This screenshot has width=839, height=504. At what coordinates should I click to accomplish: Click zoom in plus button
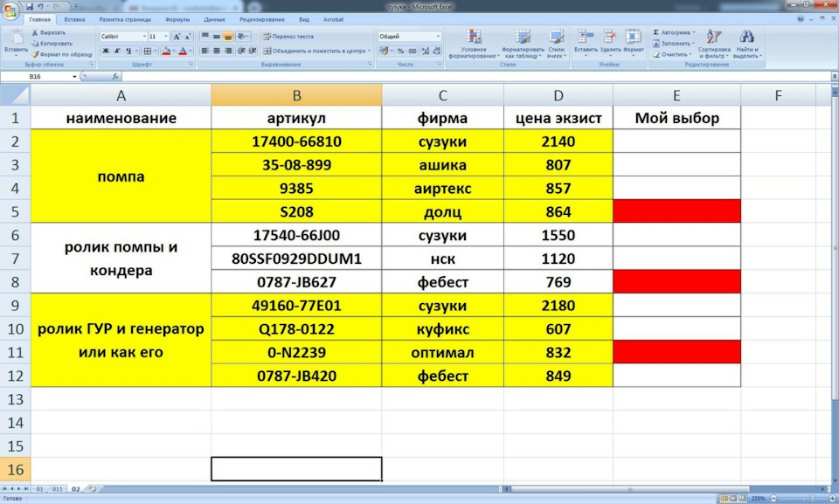[832, 498]
